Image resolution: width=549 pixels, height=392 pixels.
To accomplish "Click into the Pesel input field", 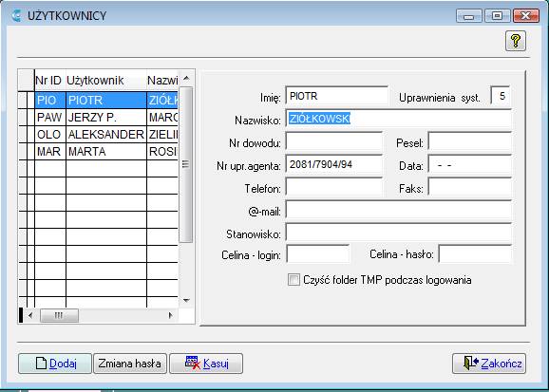I will pos(470,141).
